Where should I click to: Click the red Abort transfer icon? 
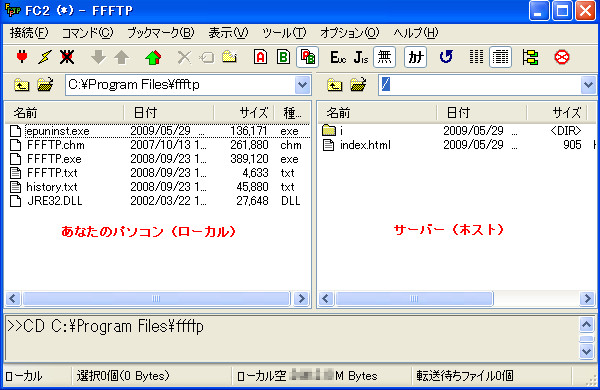point(562,57)
